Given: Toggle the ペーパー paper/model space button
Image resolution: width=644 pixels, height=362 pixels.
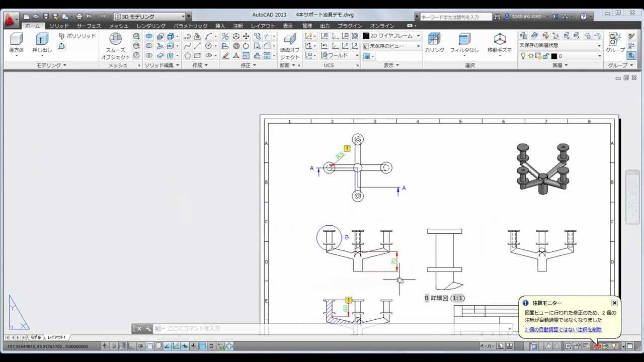Looking at the screenshot, I should (488, 346).
